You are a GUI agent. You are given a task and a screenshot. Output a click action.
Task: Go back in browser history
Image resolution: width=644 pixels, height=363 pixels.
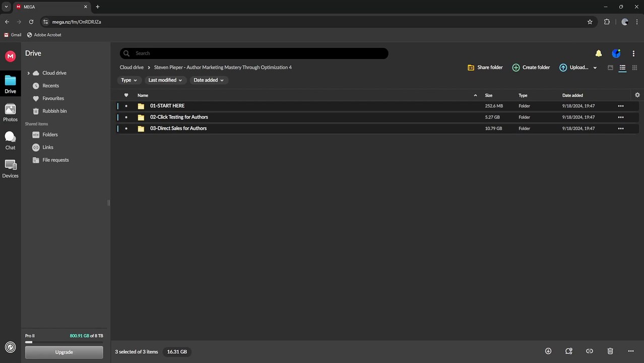tap(7, 22)
